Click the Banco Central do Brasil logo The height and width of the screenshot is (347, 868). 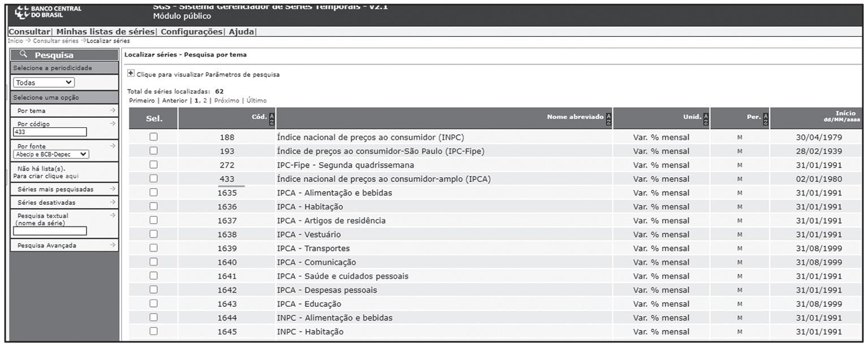pos(47,12)
